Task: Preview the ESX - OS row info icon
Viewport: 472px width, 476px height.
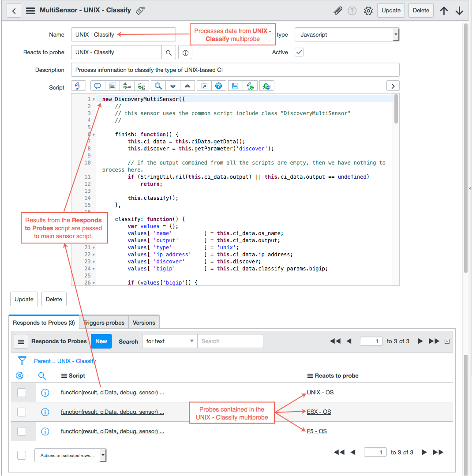Action: [45, 412]
